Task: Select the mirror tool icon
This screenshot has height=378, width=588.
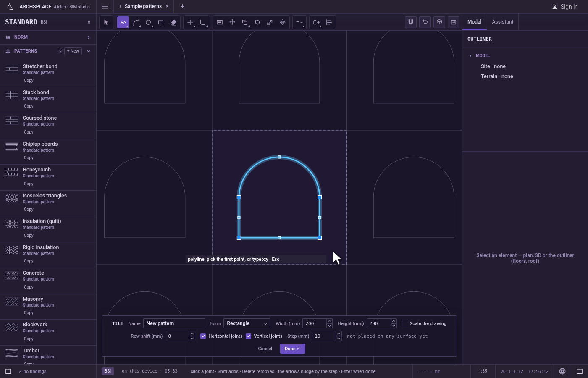Action: pyautogui.click(x=283, y=22)
